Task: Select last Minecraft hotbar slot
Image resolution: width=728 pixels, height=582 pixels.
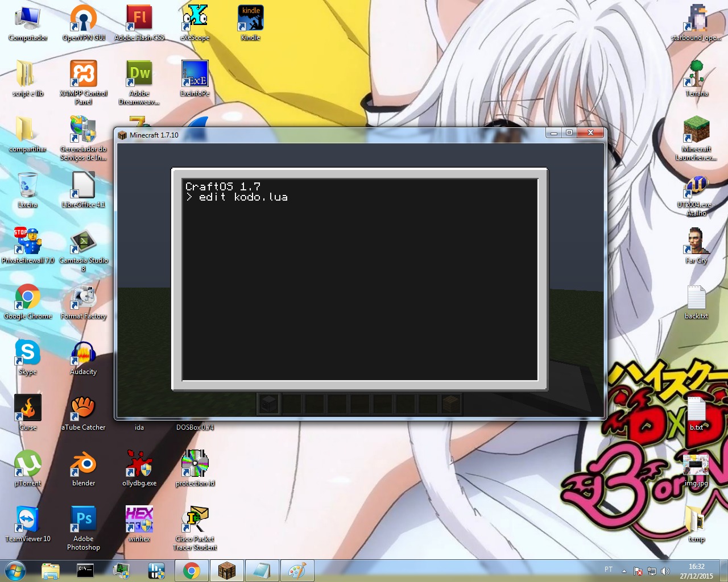Action: [450, 404]
